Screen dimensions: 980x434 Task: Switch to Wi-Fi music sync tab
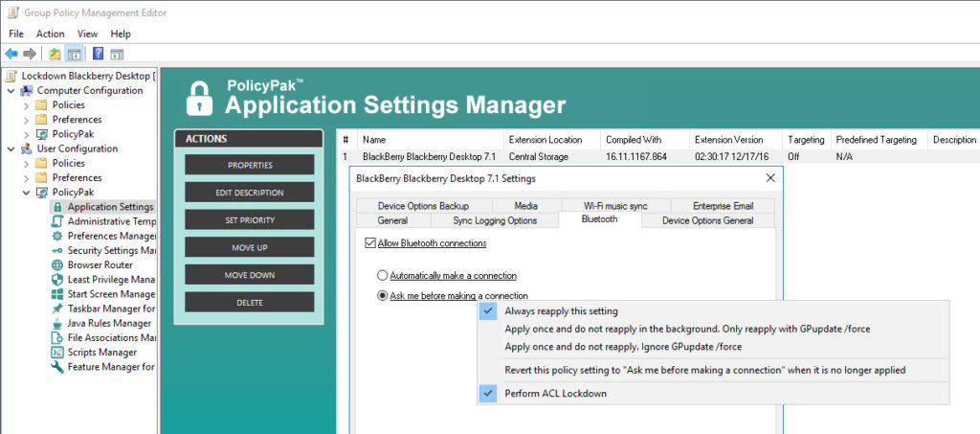click(615, 206)
